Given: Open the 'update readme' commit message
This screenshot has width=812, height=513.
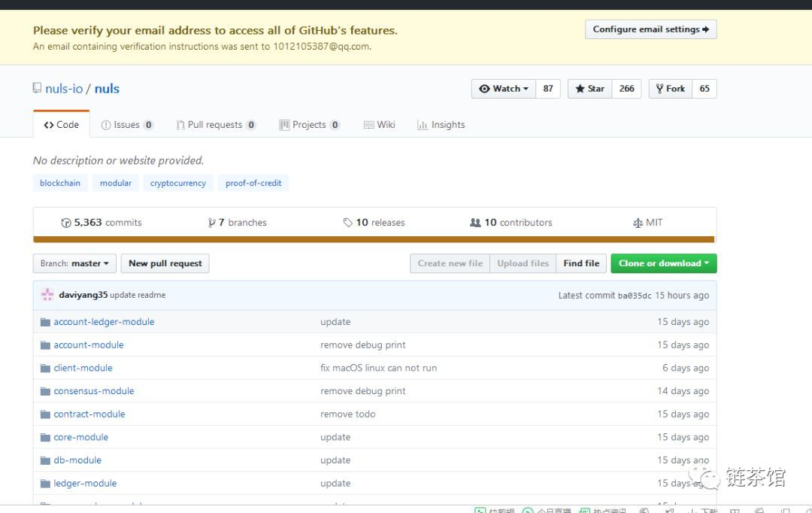Looking at the screenshot, I should point(138,295).
